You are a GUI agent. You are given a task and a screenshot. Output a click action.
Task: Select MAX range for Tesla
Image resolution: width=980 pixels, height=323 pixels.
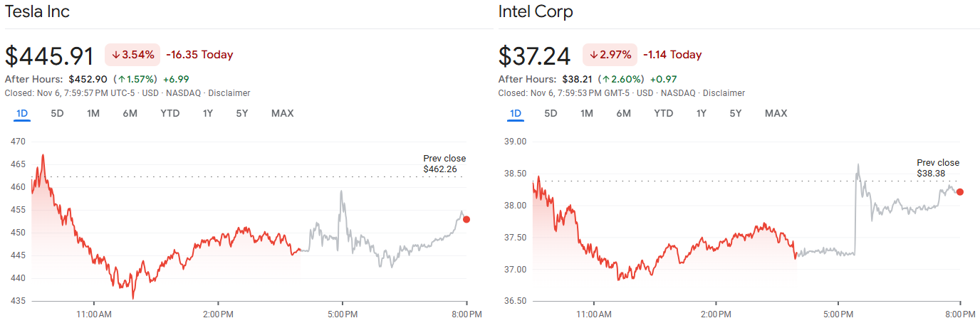282,113
